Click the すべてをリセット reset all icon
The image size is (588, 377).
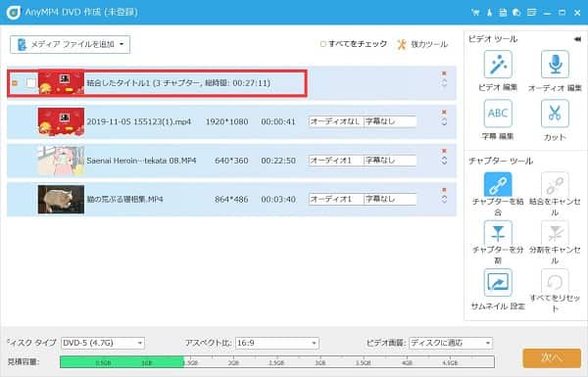(x=555, y=282)
